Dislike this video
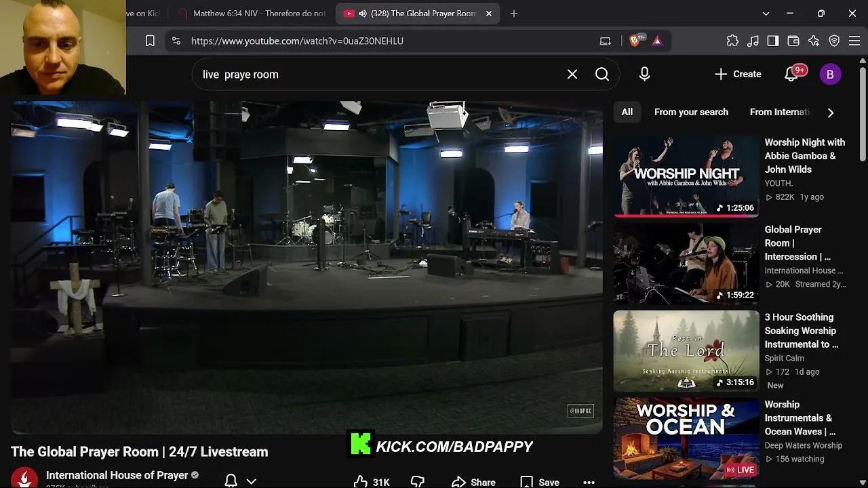 coord(418,482)
